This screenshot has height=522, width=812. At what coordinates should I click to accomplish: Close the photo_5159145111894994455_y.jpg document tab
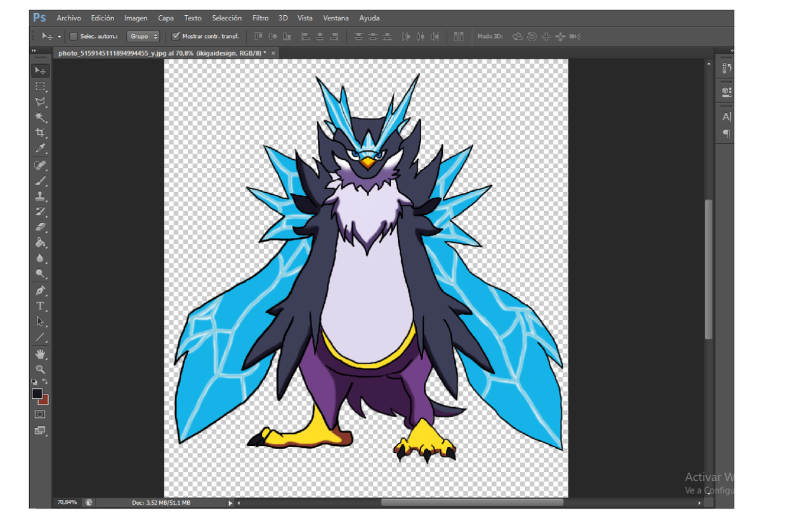coord(274,53)
